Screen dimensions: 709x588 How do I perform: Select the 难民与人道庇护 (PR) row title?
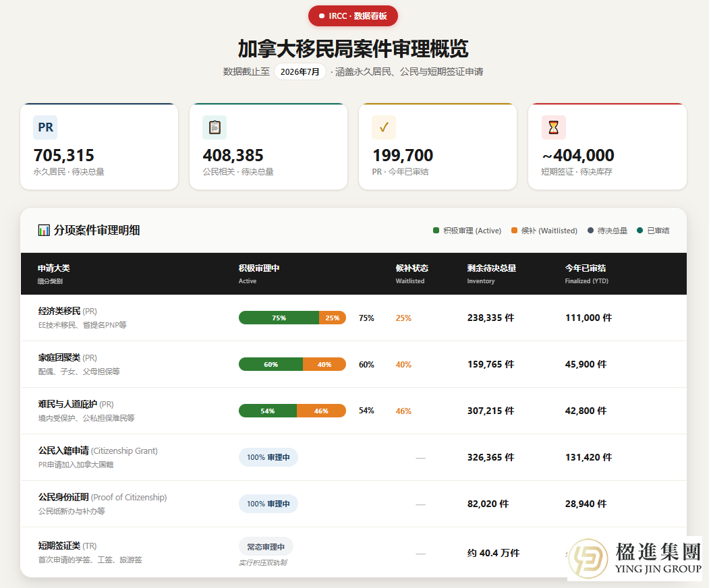(76, 404)
